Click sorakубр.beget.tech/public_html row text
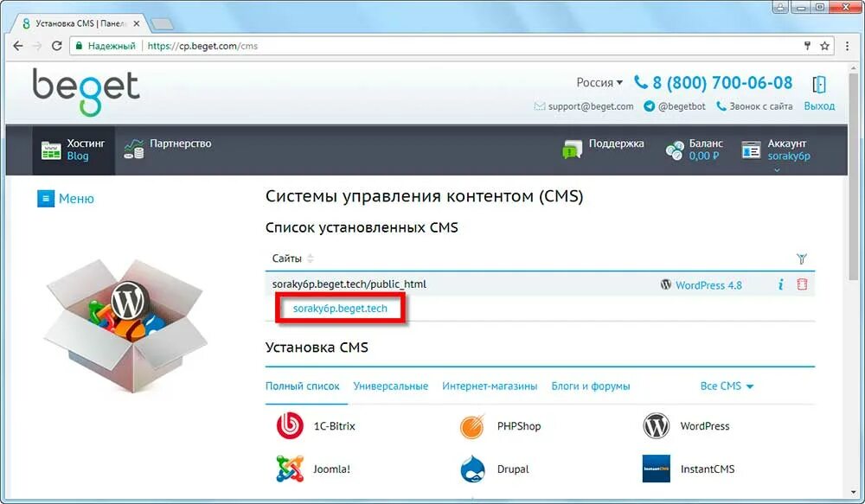The image size is (865, 504). 349,284
